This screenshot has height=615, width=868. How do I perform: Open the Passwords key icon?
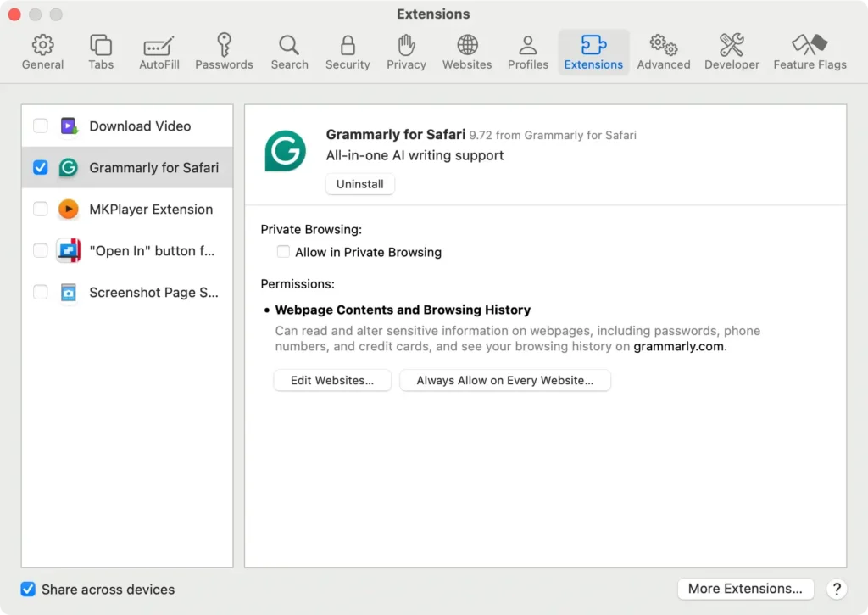click(x=224, y=50)
